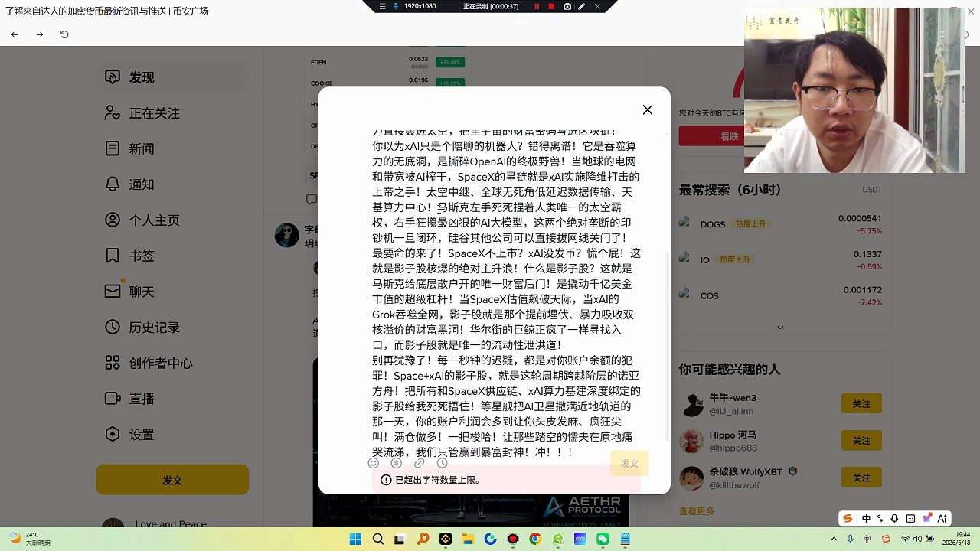The width and height of the screenshot is (980, 551).
Task: Open IO in most searched
Action: pyautogui.click(x=780, y=259)
